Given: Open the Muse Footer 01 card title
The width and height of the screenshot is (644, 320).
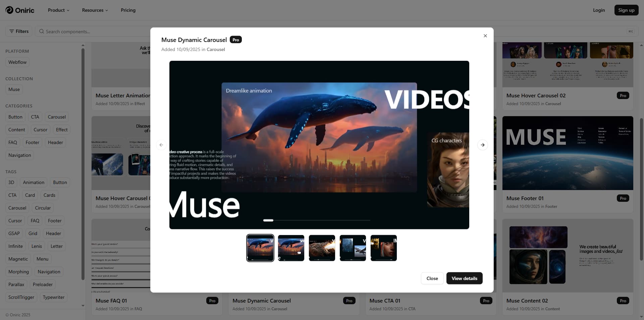Looking at the screenshot, I should [525, 198].
